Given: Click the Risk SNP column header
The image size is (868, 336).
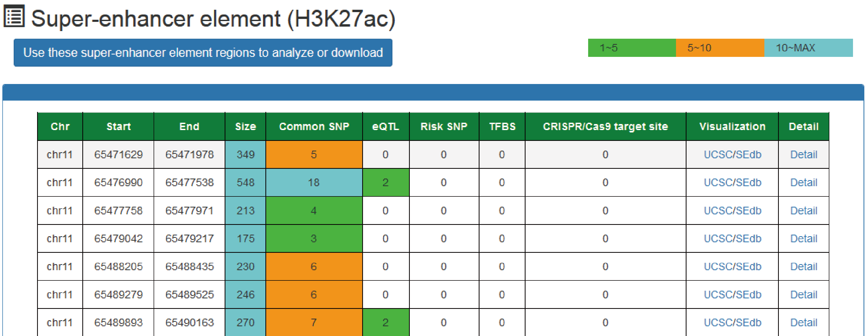Looking at the screenshot, I should [x=444, y=126].
